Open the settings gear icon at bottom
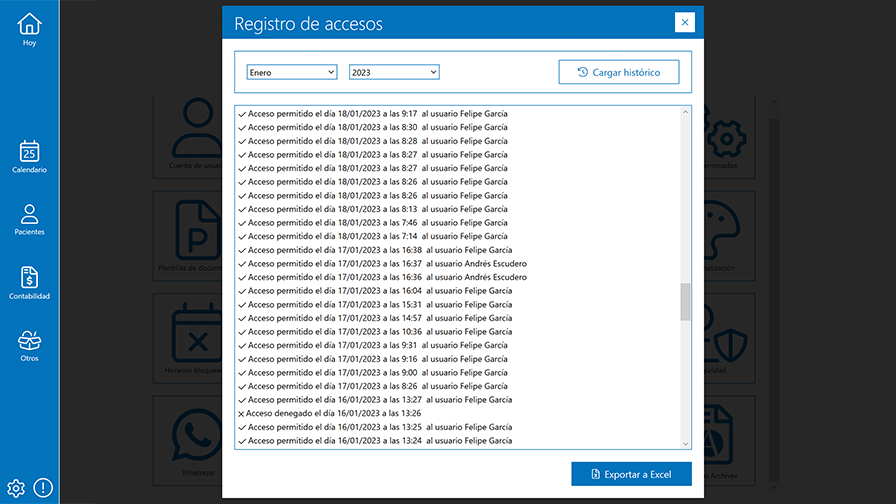The height and width of the screenshot is (504, 896). [16, 488]
